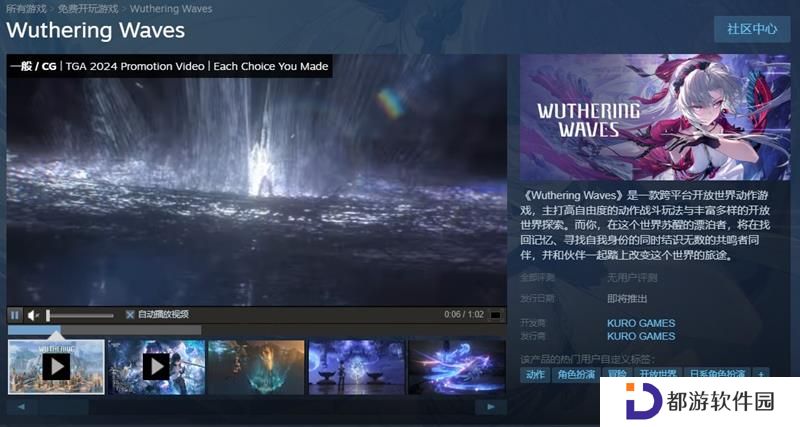The width and height of the screenshot is (800, 427).
Task: Click the 即将推出 release date text
Action: (x=627, y=298)
